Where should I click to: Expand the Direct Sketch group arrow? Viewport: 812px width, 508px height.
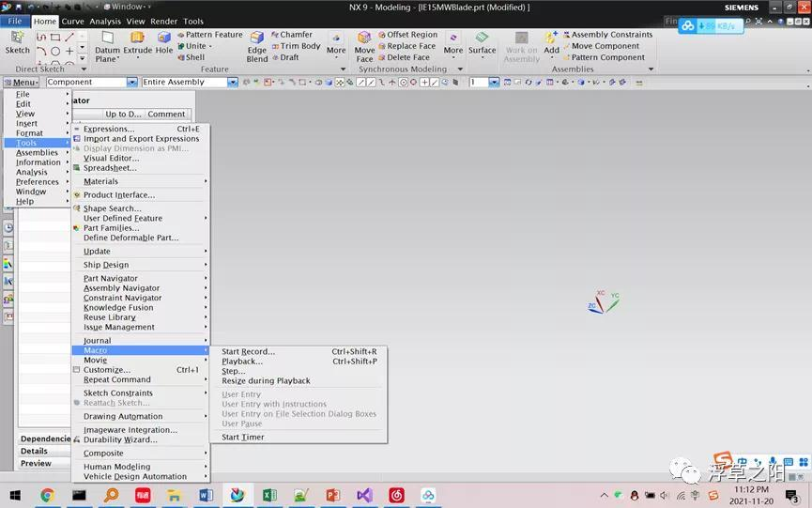(84, 69)
